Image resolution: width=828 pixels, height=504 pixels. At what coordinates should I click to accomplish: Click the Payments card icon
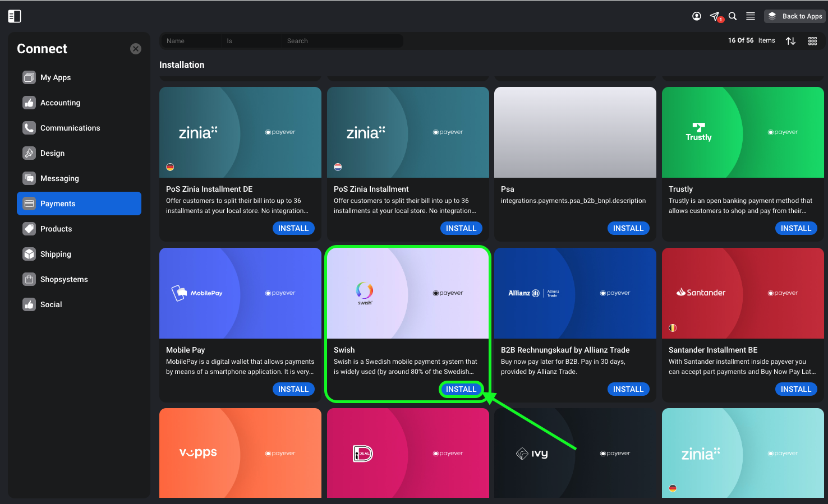(x=29, y=204)
